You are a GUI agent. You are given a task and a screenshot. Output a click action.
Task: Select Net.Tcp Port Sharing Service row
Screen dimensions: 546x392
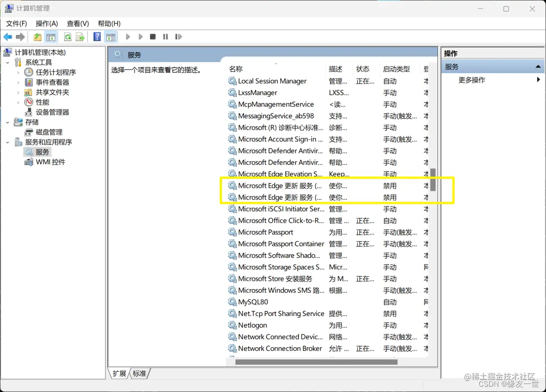[x=328, y=314]
